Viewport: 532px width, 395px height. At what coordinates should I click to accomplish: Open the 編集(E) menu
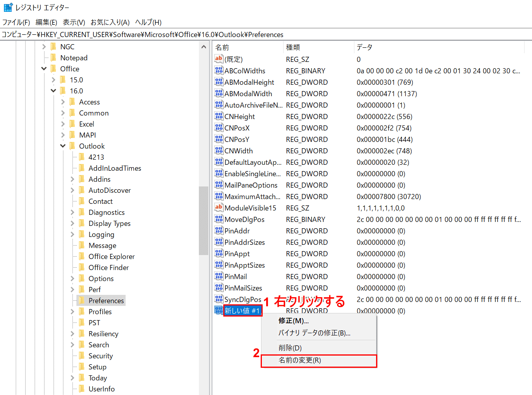coord(46,22)
